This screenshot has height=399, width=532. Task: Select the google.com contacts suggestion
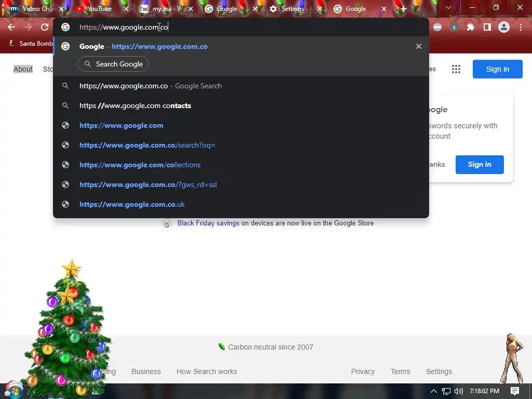(241, 105)
